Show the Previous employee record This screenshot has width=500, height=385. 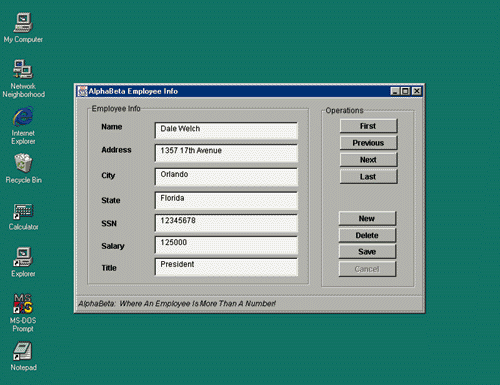(368, 143)
